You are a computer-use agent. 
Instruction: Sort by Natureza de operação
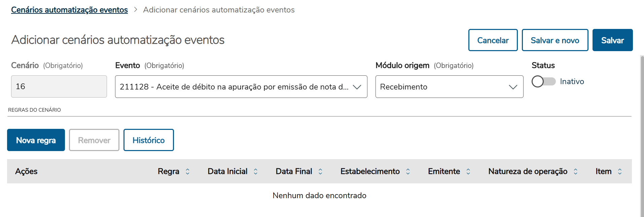[x=576, y=171]
